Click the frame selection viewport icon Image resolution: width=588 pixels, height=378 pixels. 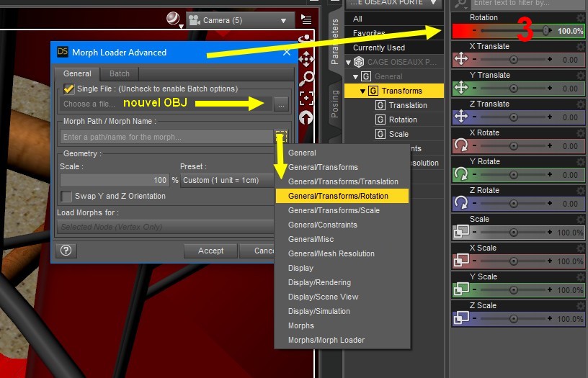306,98
